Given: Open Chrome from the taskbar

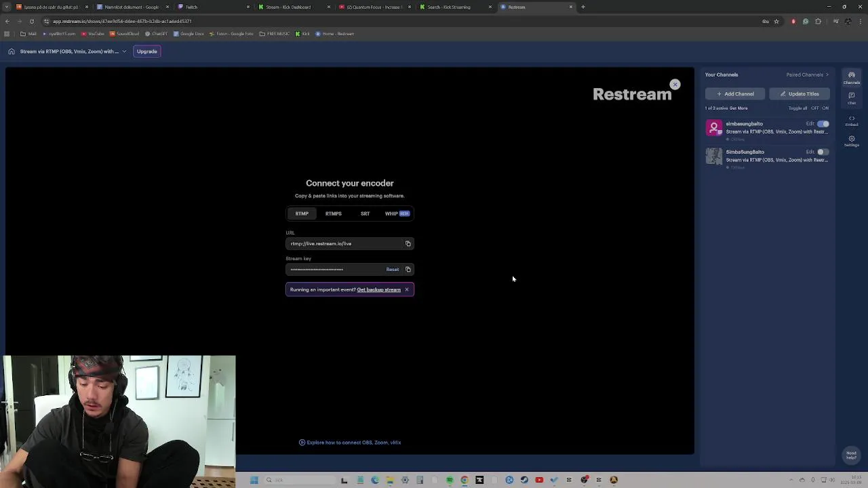Looking at the screenshot, I should click(x=465, y=480).
